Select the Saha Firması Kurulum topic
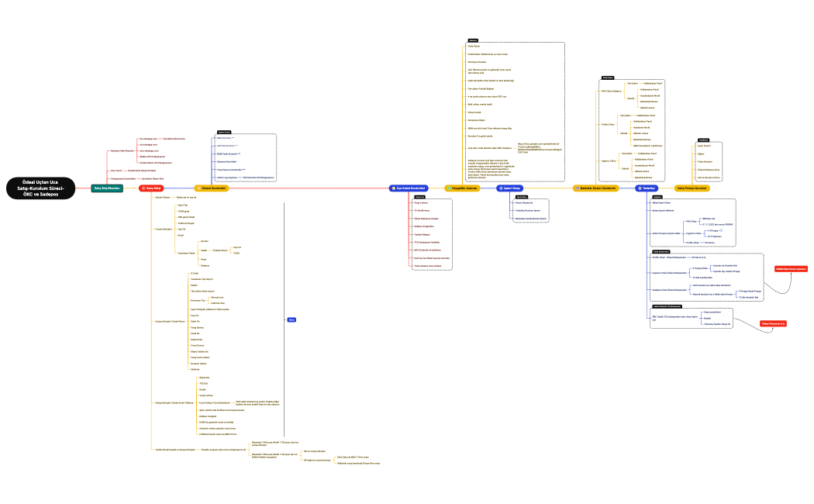 692,188
